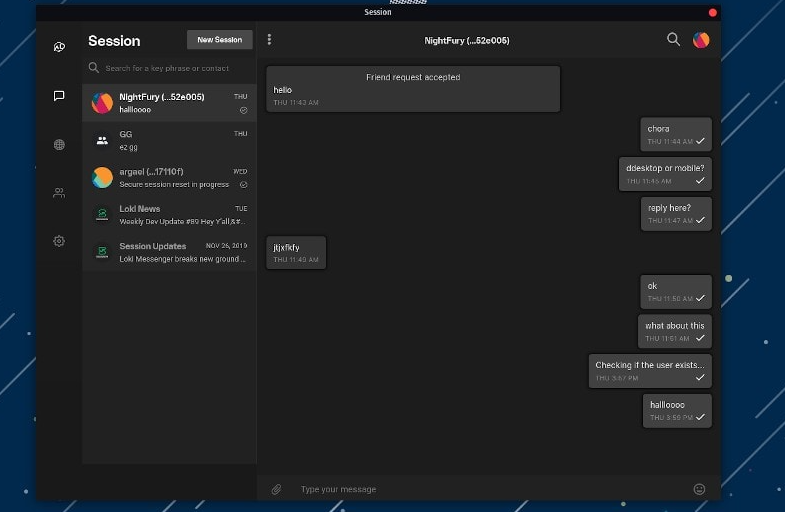The image size is (785, 512).
Task: Close the Session window with red button
Action: point(712,13)
